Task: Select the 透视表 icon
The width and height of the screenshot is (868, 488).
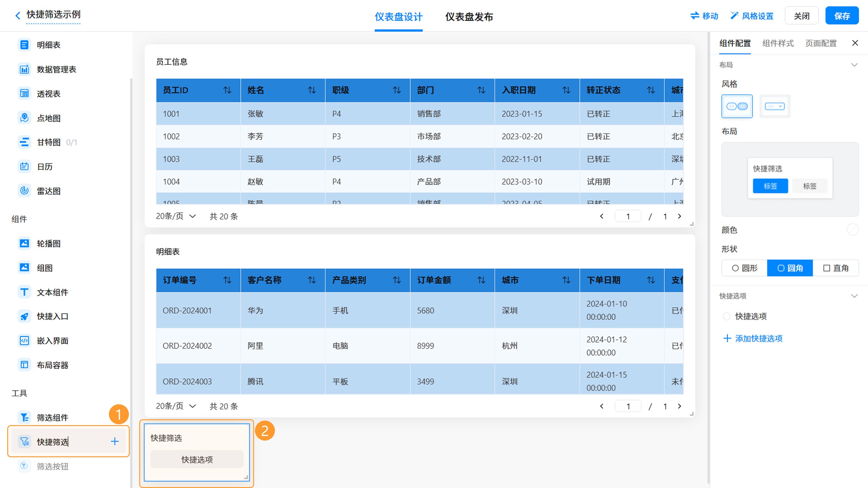Action: point(24,94)
